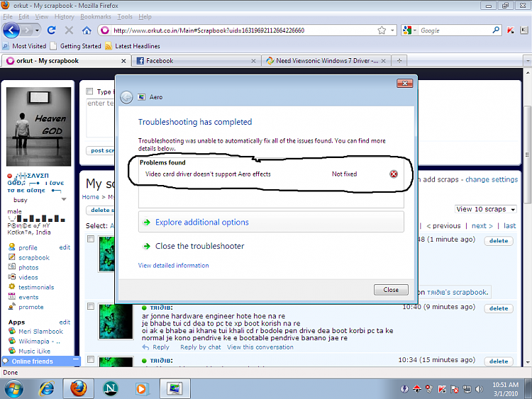Open View 10 scraps dropdown
This screenshot has height=399, width=532.
pyautogui.click(x=485, y=209)
